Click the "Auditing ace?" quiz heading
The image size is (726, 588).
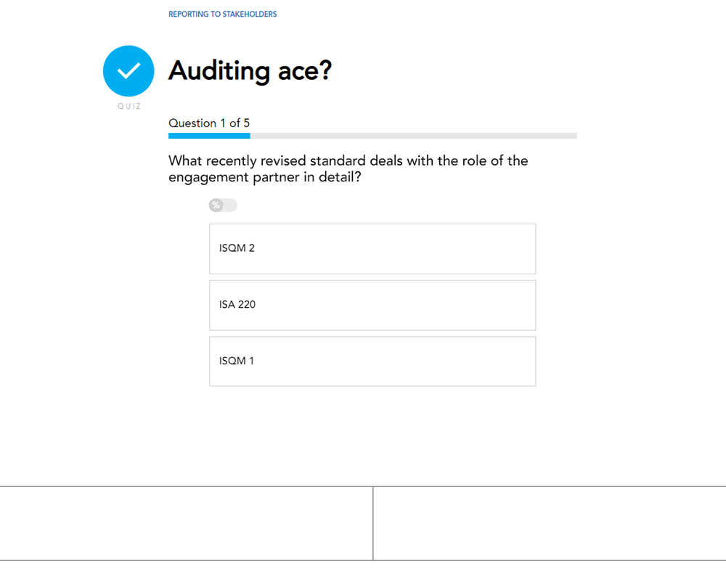tap(250, 71)
